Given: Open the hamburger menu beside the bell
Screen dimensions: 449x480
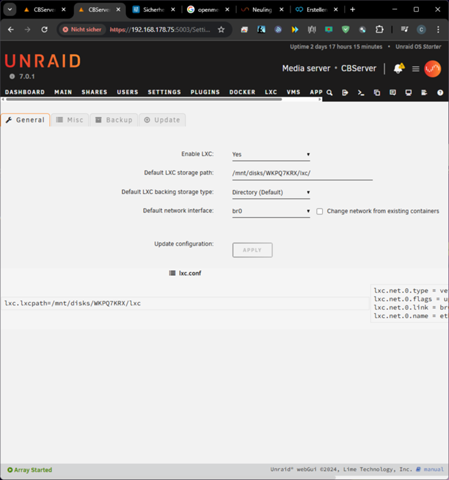Looking at the screenshot, I should 415,69.
